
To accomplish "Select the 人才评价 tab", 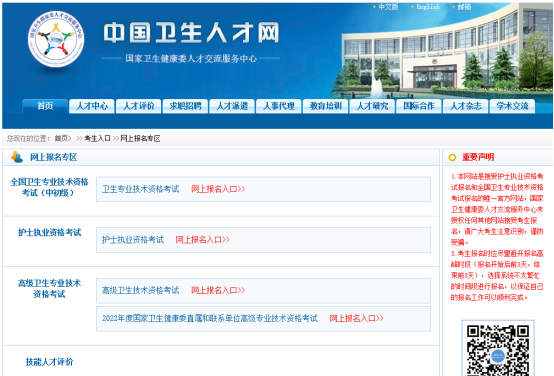I will (138, 106).
